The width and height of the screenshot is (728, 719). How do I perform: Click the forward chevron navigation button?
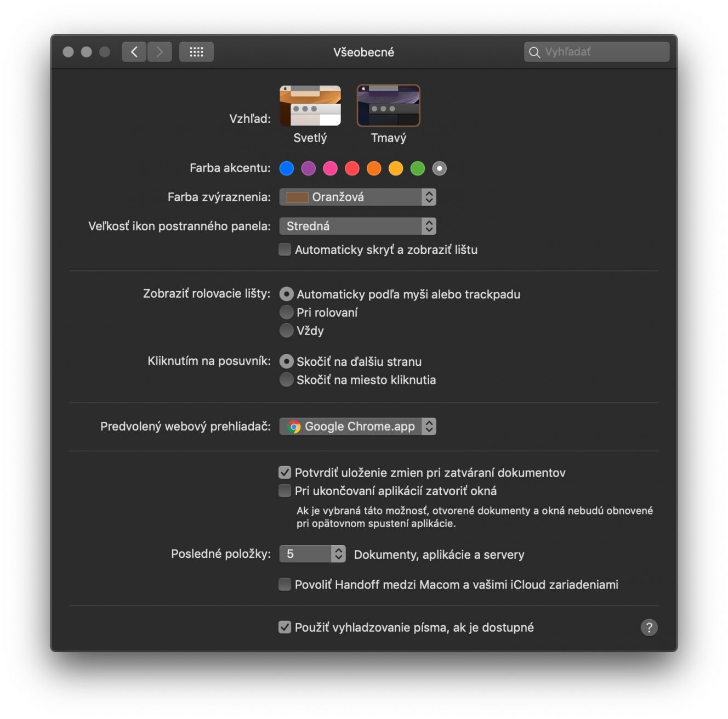(x=160, y=52)
